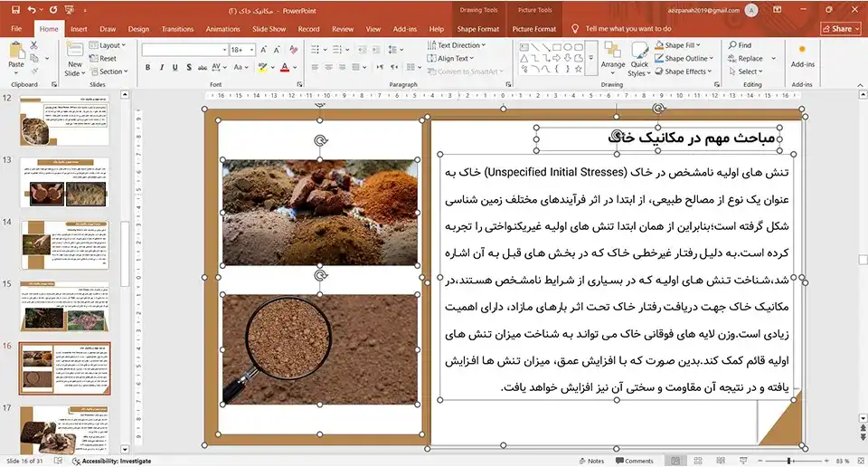Viewport: 868px width, 467px height.
Task: Open the Shape Fill menu
Action: [x=677, y=45]
